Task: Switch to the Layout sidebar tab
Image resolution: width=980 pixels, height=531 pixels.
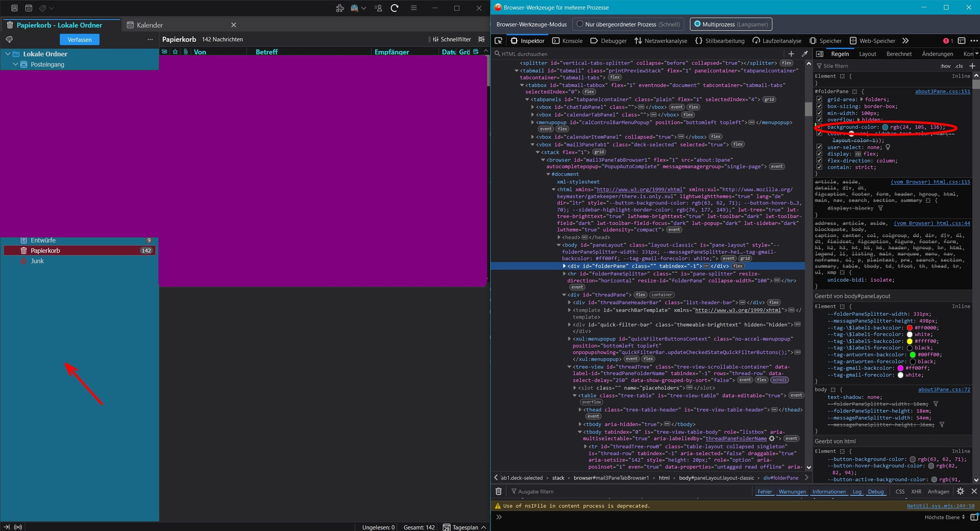Action: [x=867, y=54]
